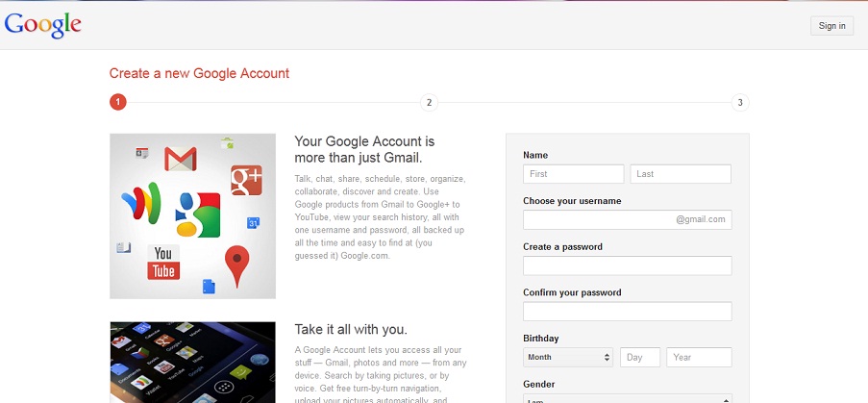Click 'Your Google Account is more than just Gmail.' heading
This screenshot has width=868, height=403.
(x=365, y=149)
